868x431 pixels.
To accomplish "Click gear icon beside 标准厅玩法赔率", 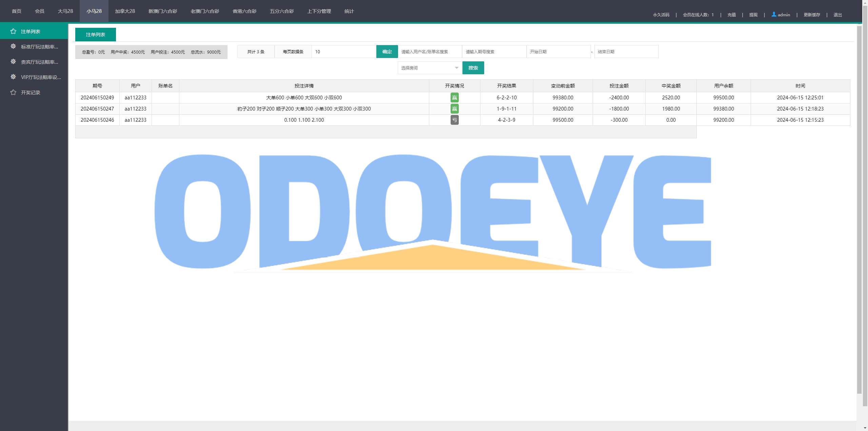I will coord(13,46).
